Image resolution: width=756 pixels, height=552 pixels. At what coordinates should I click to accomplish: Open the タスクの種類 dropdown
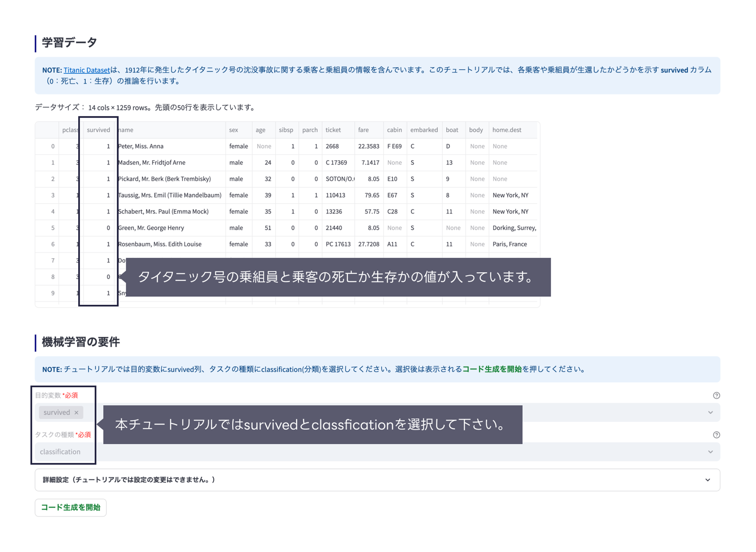tap(710, 452)
